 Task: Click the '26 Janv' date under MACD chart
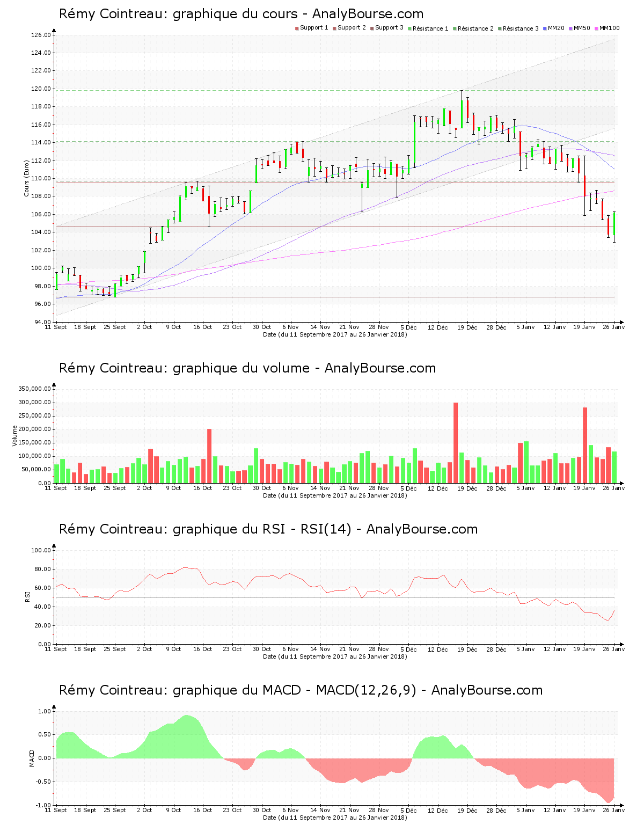click(x=614, y=810)
